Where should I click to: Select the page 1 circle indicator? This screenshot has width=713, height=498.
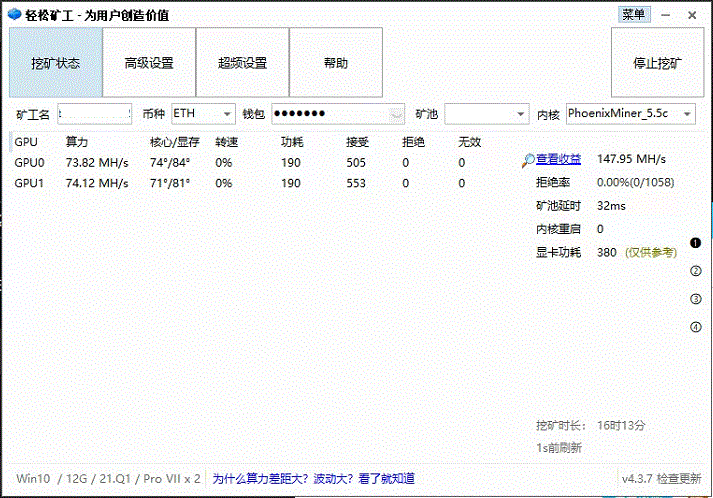click(x=695, y=243)
